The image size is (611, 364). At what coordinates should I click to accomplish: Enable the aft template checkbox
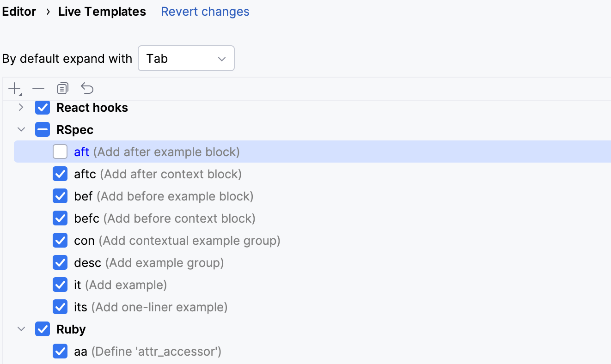tap(60, 152)
